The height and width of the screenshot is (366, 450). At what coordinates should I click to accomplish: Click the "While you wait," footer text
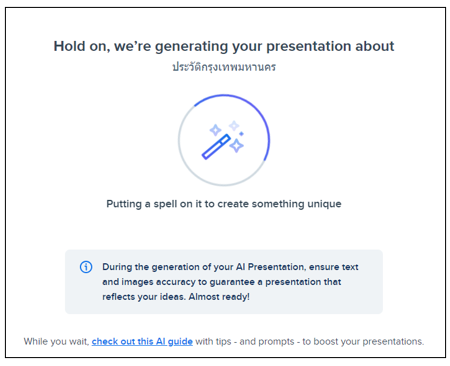tap(56, 341)
